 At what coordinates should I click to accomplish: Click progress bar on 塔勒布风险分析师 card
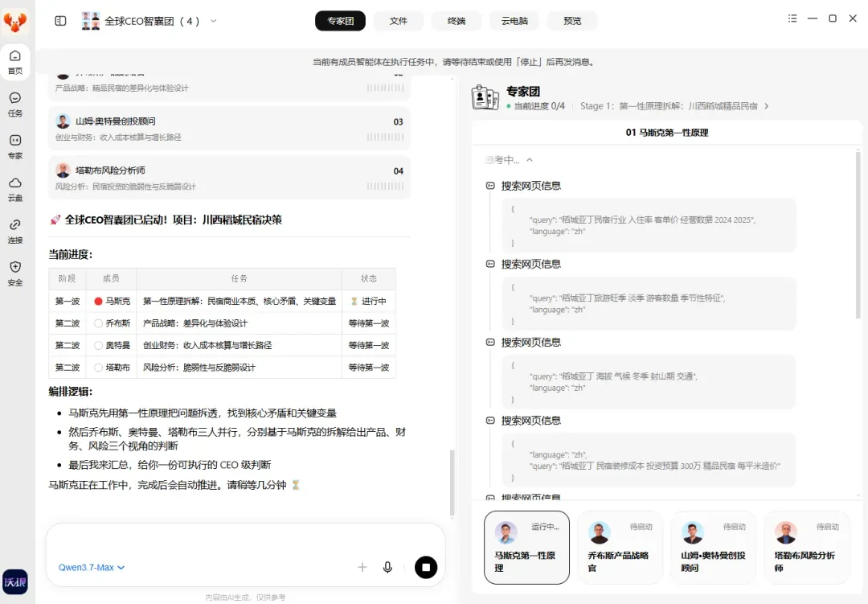[x=385, y=187]
